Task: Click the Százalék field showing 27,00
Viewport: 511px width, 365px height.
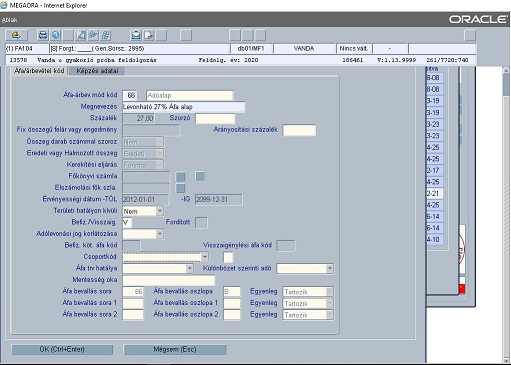Action: pos(138,118)
